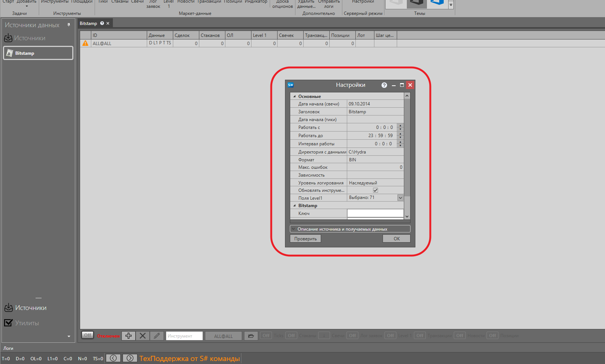Open the Добавить dropdown arrow
This screenshot has width=605, height=364.
pos(26,6)
